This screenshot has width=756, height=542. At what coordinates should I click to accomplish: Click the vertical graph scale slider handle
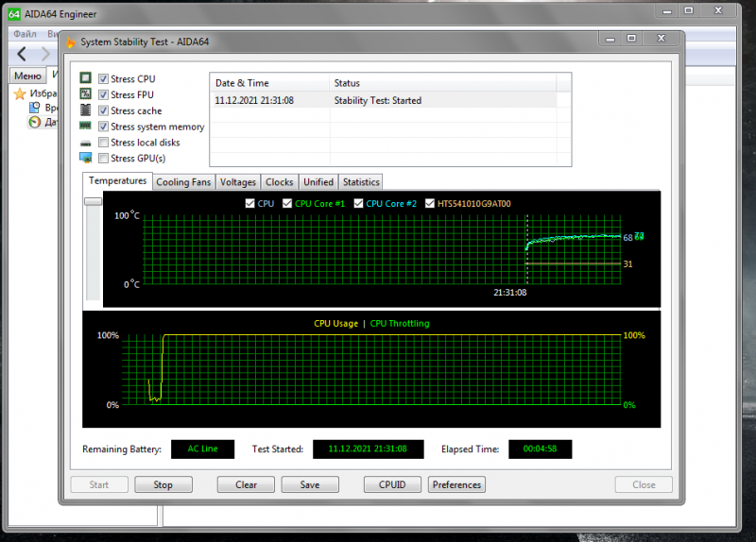tap(93, 201)
